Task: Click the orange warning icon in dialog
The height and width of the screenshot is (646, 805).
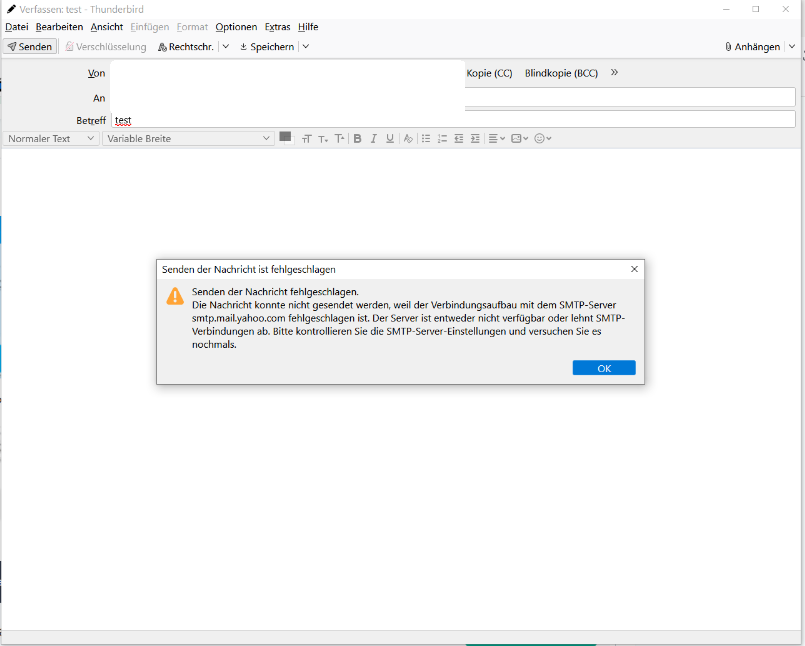Action: tap(175, 296)
